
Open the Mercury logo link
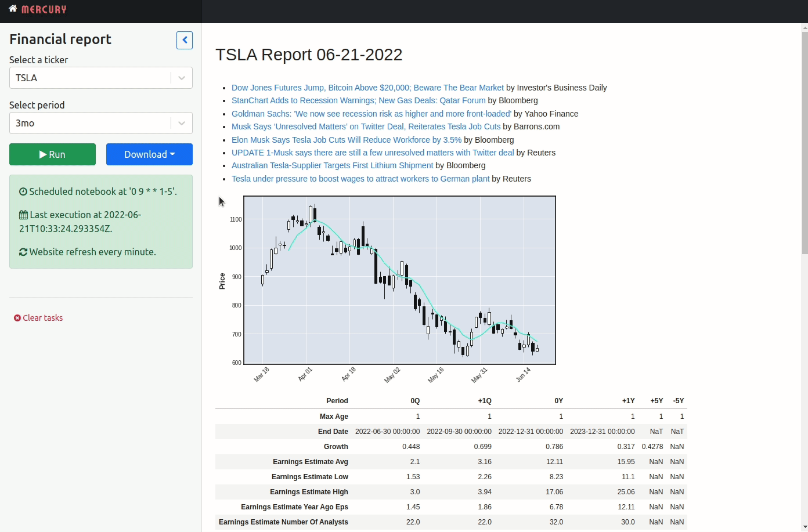(x=44, y=9)
